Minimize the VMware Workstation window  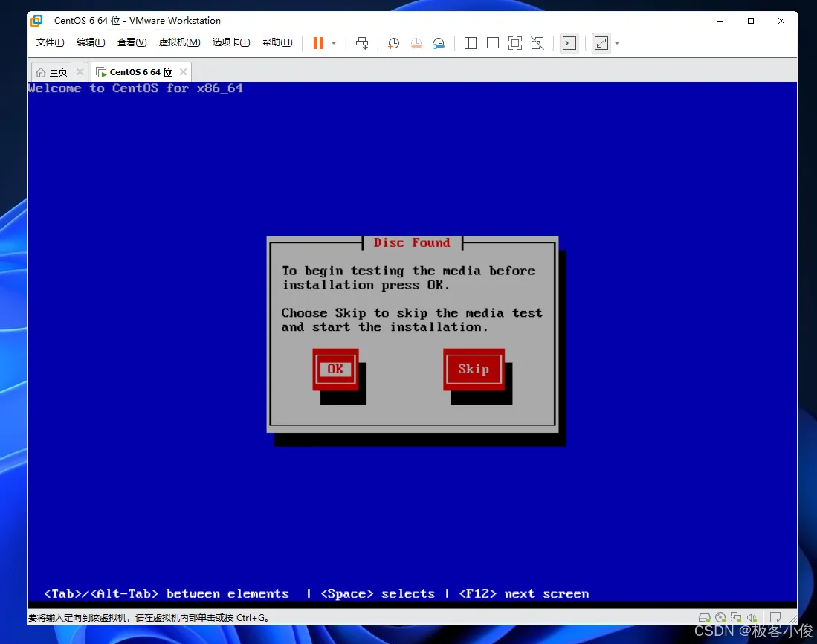tap(720, 21)
